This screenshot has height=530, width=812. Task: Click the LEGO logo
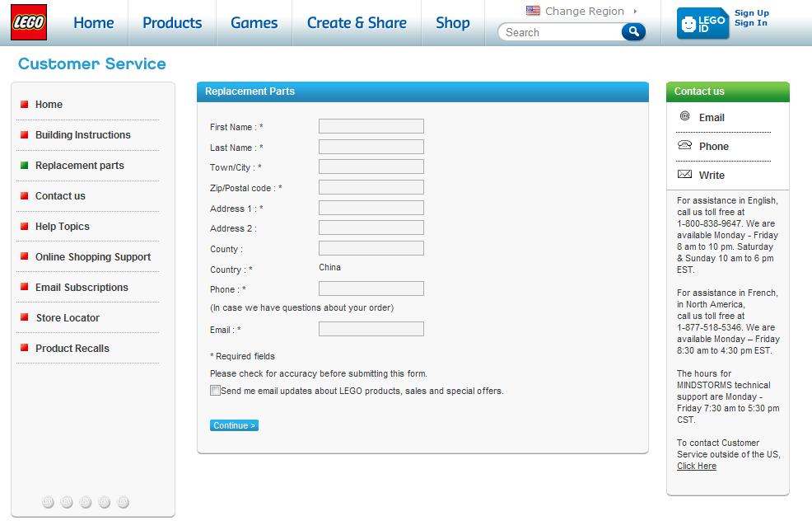tap(29, 22)
